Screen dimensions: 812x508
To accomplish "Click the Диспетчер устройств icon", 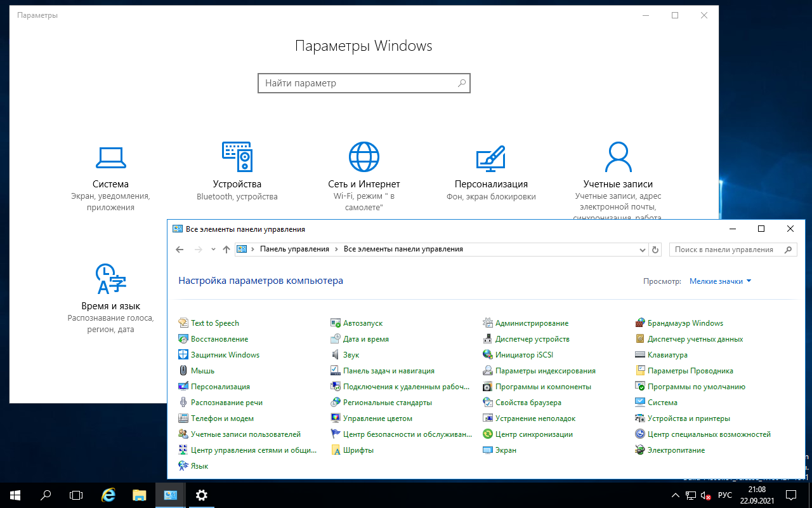I will coord(488,339).
